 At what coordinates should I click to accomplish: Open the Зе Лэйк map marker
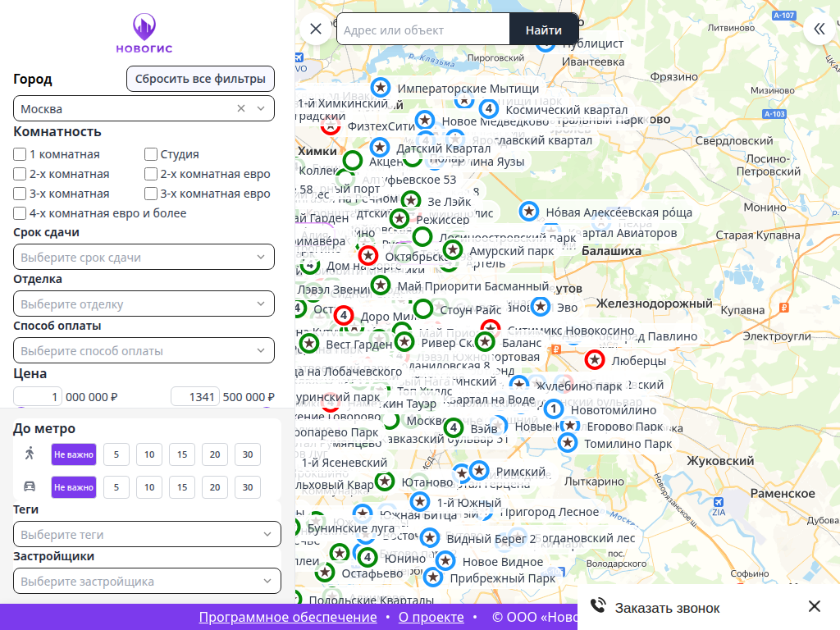click(411, 200)
